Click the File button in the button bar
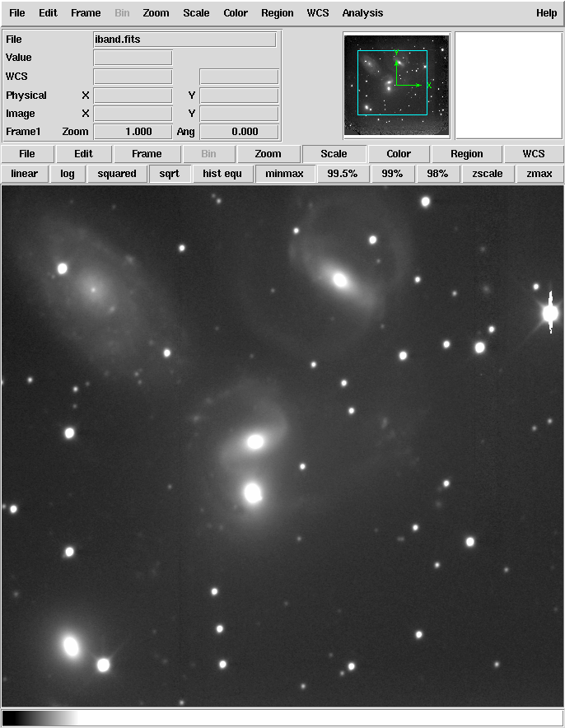565x728 pixels. coord(27,154)
